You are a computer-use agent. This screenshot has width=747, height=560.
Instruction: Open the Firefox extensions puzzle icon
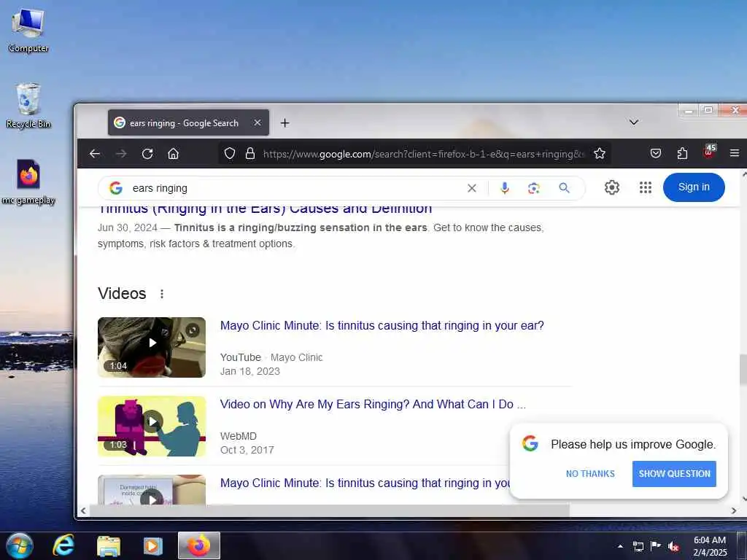(x=682, y=153)
